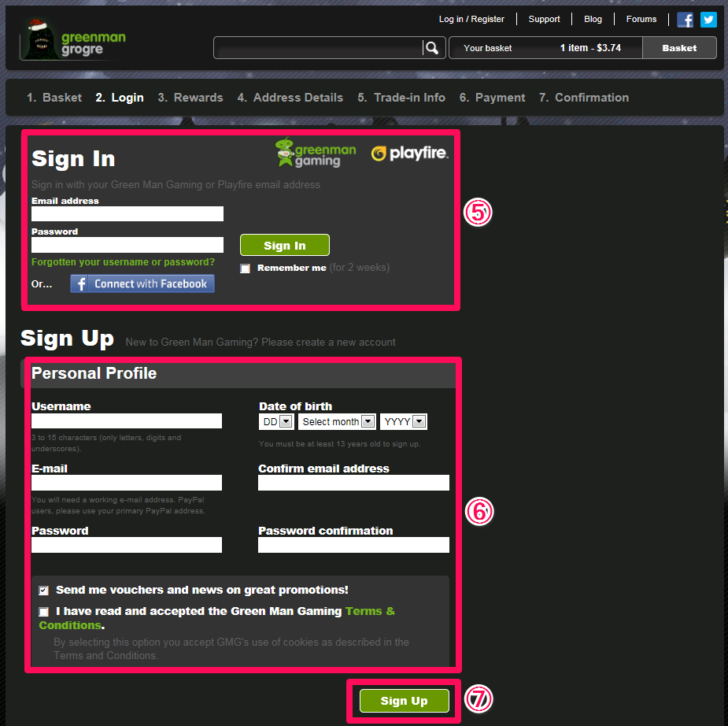
Task: Open the Forums link
Action: point(641,19)
